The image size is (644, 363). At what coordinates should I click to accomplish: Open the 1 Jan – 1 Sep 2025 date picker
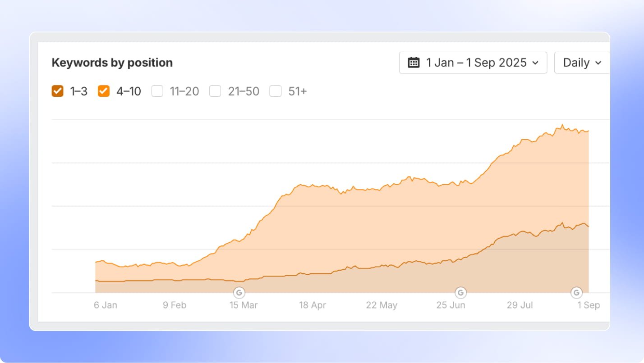click(x=473, y=63)
